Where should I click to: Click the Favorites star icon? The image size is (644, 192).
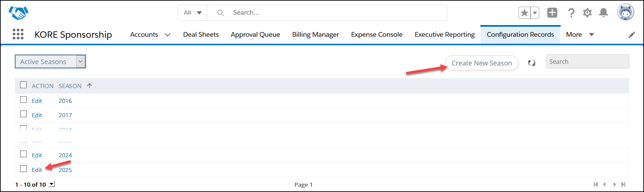pos(525,13)
